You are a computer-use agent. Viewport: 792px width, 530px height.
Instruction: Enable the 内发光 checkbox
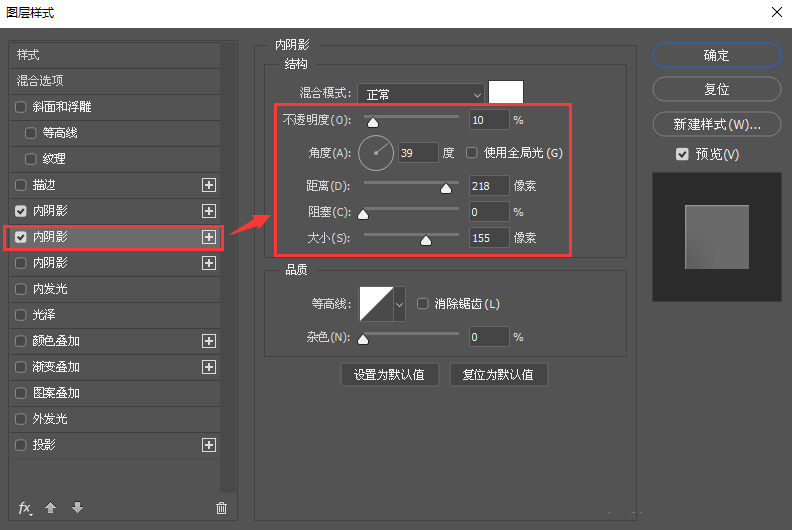pos(21,289)
